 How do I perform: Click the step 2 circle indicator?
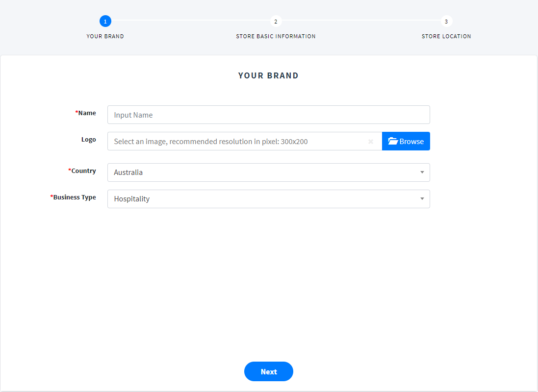point(276,21)
